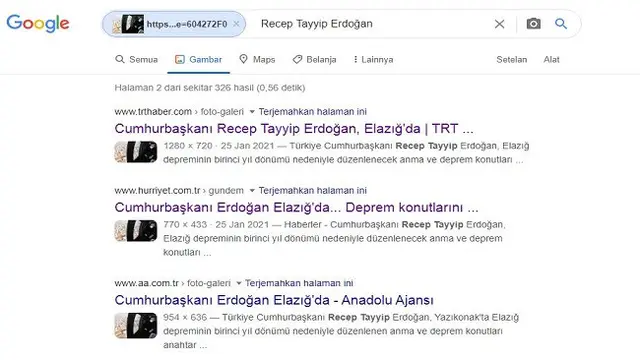The height and width of the screenshot is (360, 640).
Task: Click Terjemahkan halaman ini for trthaber result
Action: pos(313,111)
